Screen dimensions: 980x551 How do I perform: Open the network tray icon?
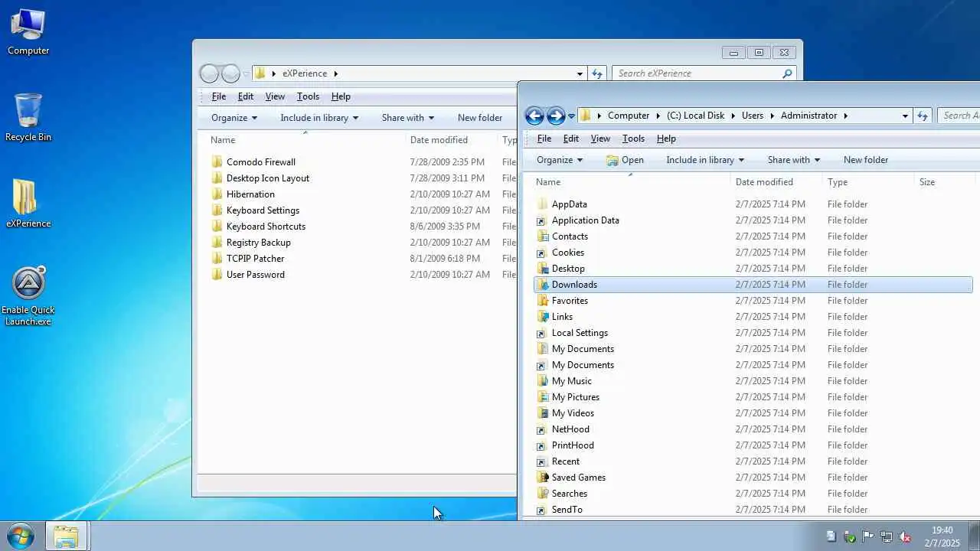886,536
